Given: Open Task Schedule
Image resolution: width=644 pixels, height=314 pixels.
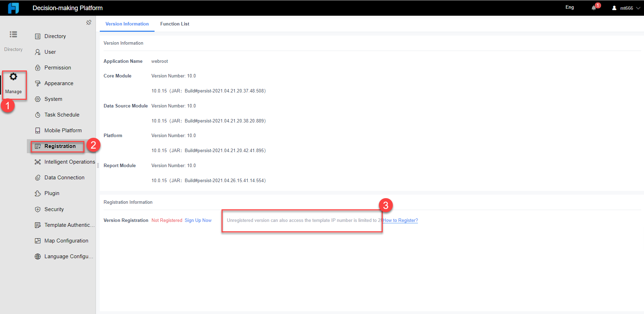Looking at the screenshot, I should (62, 114).
